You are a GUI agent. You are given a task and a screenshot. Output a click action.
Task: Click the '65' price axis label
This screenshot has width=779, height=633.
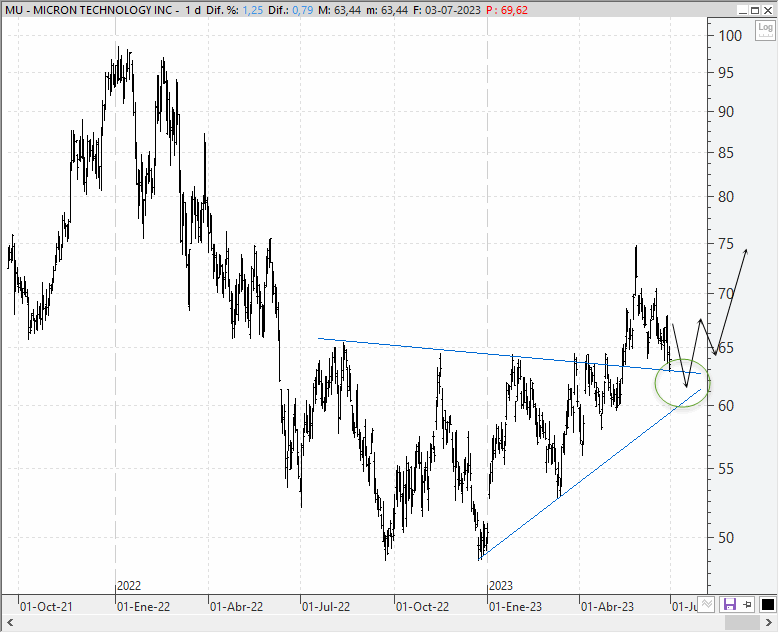click(x=726, y=348)
